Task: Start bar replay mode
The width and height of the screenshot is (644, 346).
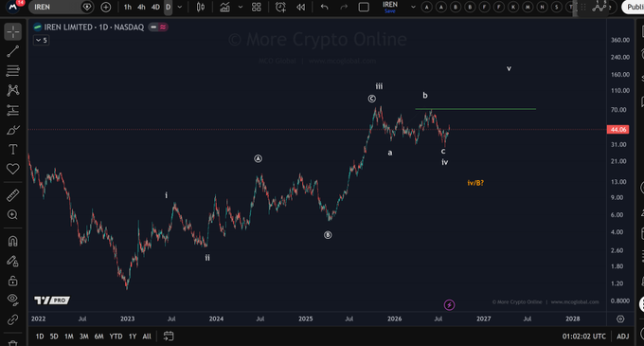Action: pyautogui.click(x=300, y=7)
